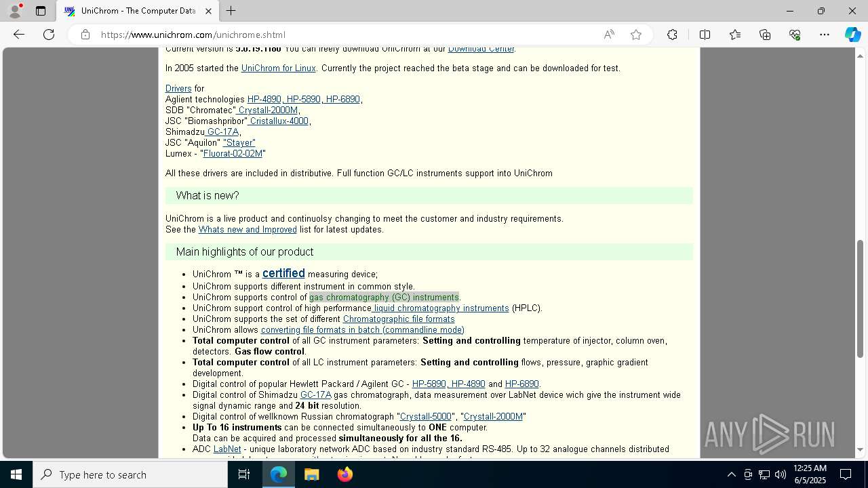
Task: Go back to previous page
Action: (x=19, y=35)
